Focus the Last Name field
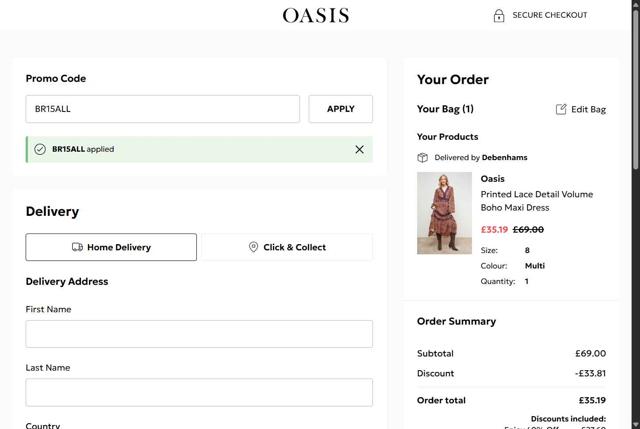Image resolution: width=640 pixels, height=429 pixels. click(199, 392)
